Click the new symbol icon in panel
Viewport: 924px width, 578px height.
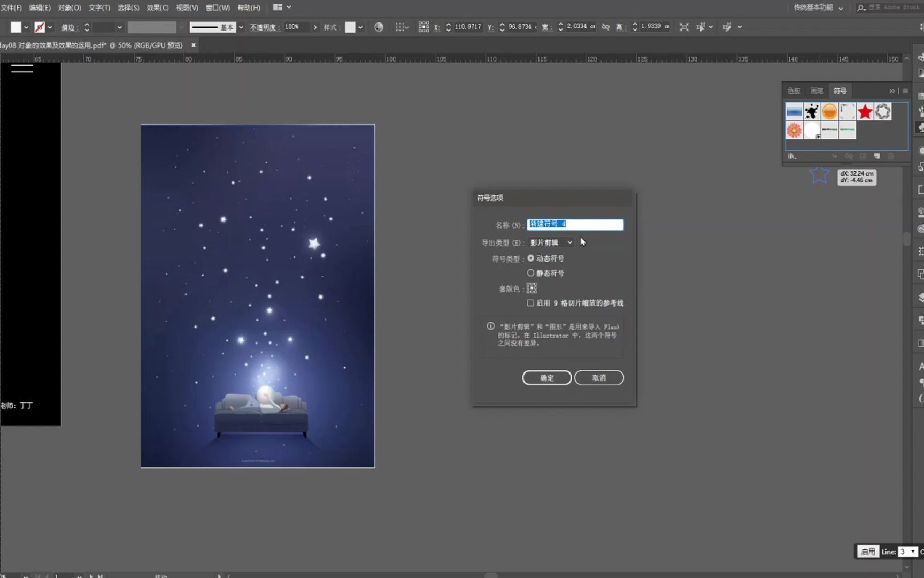point(877,156)
